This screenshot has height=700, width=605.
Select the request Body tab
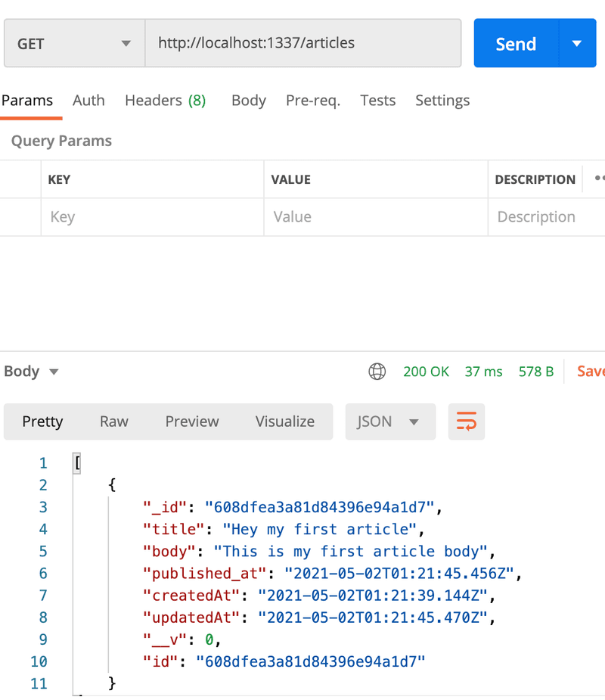[248, 101]
